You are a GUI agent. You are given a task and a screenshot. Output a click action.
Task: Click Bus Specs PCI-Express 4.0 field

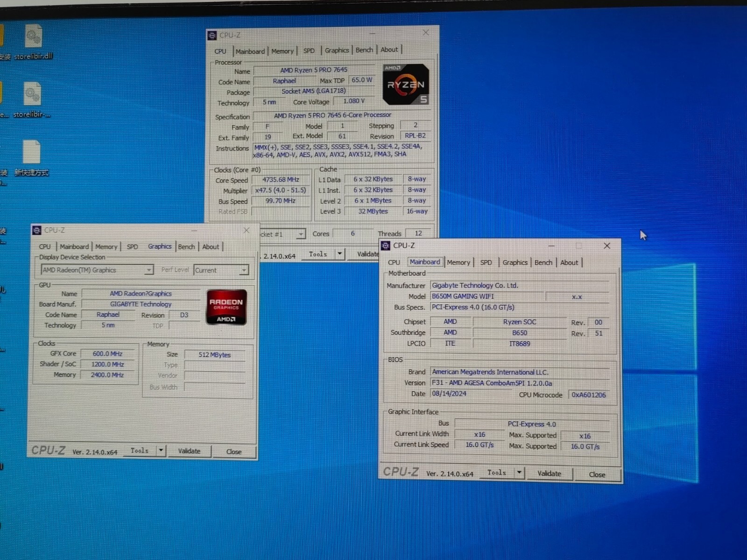[519, 307]
